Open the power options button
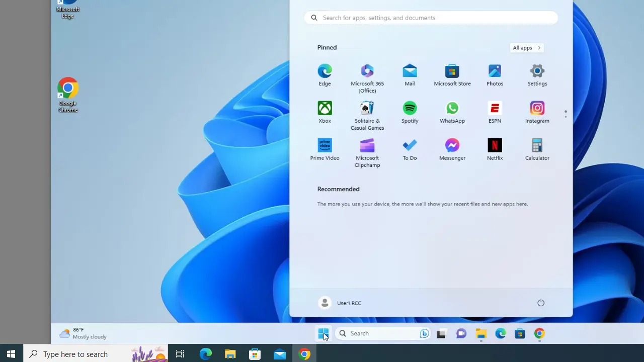This screenshot has height=362, width=644. click(x=541, y=303)
